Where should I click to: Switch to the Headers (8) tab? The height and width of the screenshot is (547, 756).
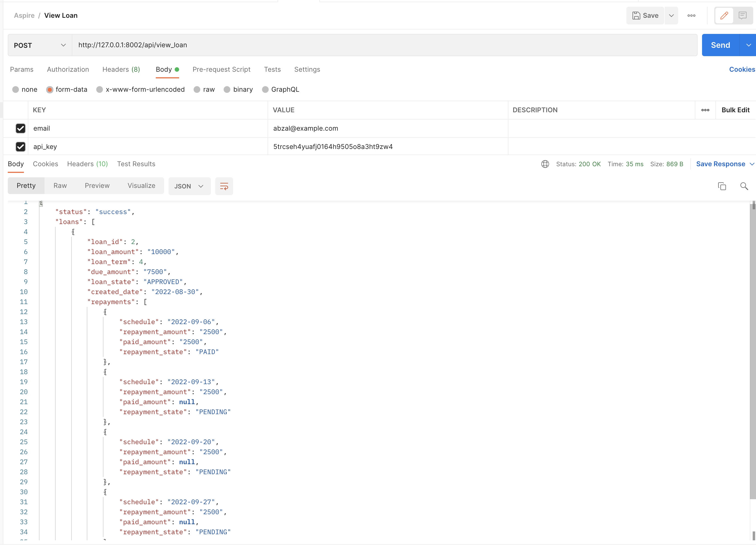[121, 69]
